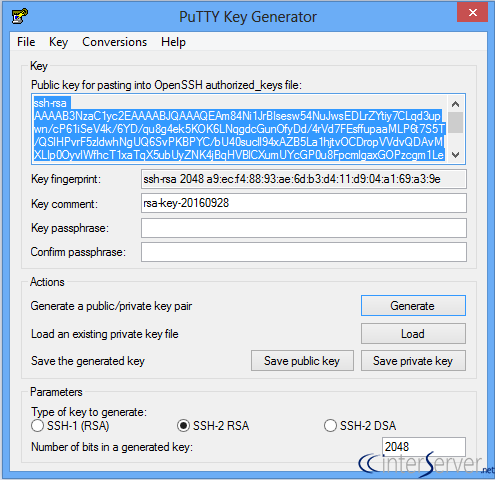The height and width of the screenshot is (480, 495).
Task: Click 'Public key for pasting into OpenSSH' label
Action: point(166,85)
